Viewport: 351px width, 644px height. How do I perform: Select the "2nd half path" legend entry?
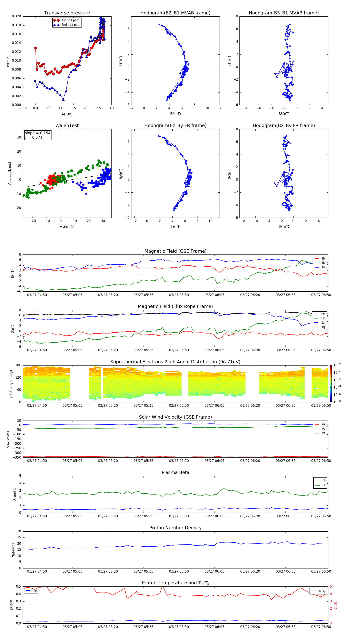click(x=67, y=25)
